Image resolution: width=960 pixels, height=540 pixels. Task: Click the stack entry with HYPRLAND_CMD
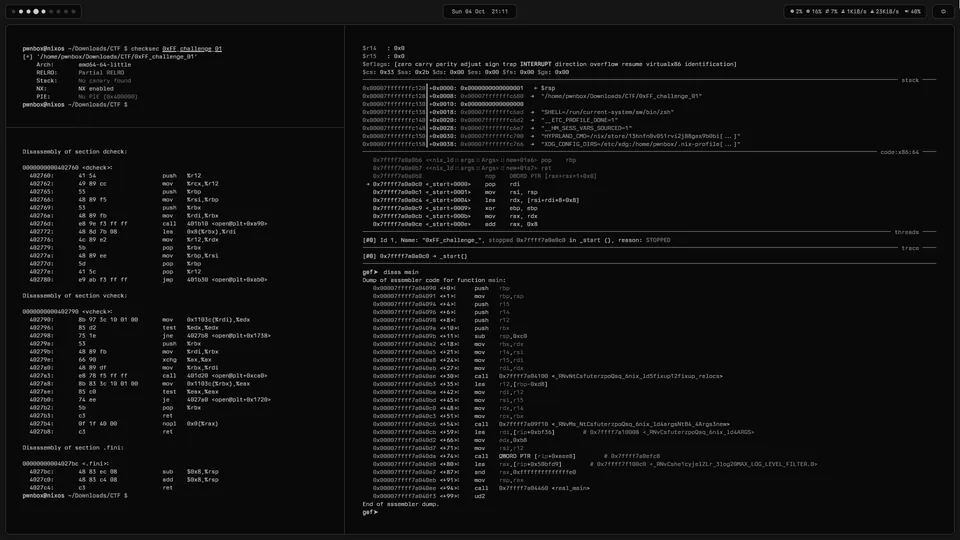(x=551, y=136)
